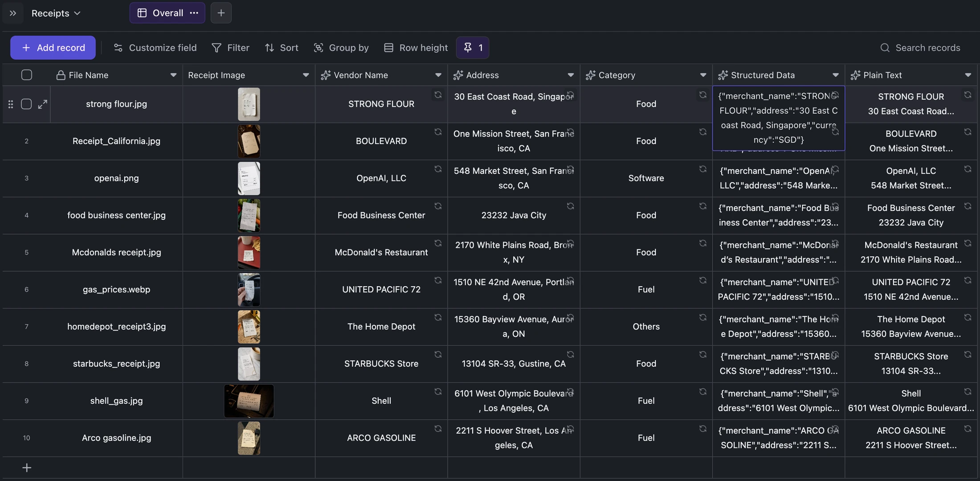Screen dimensions: 980x481
Task: Regenerate Category for ARCO GASOLINE row
Action: click(702, 429)
